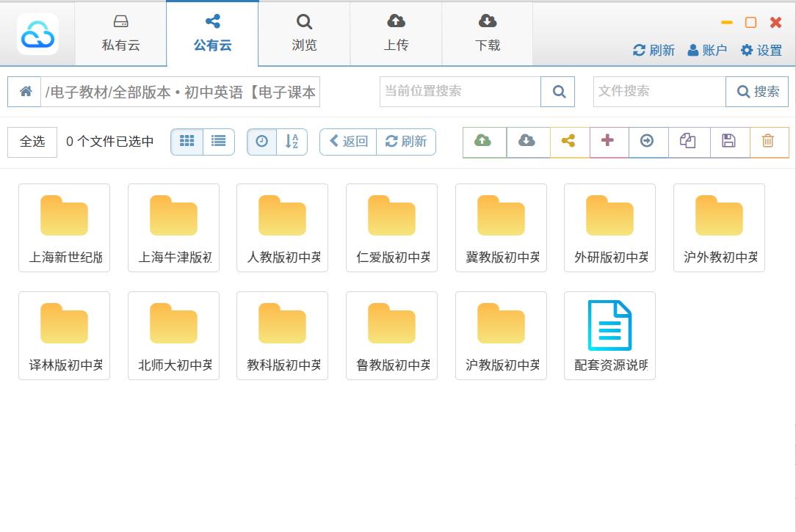The width and height of the screenshot is (796, 532).
Task: Select the 冀教版初中英 folder
Action: click(x=501, y=227)
